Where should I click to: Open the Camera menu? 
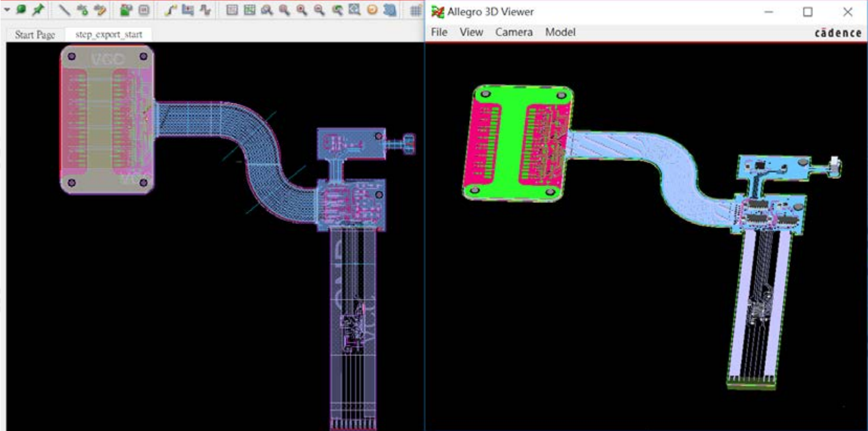513,32
